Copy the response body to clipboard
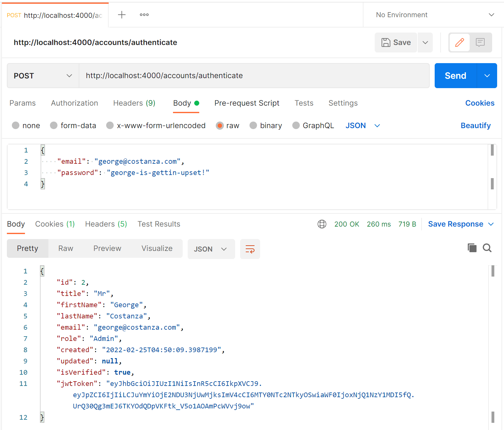Viewport: 504px width, 430px height. (x=472, y=248)
